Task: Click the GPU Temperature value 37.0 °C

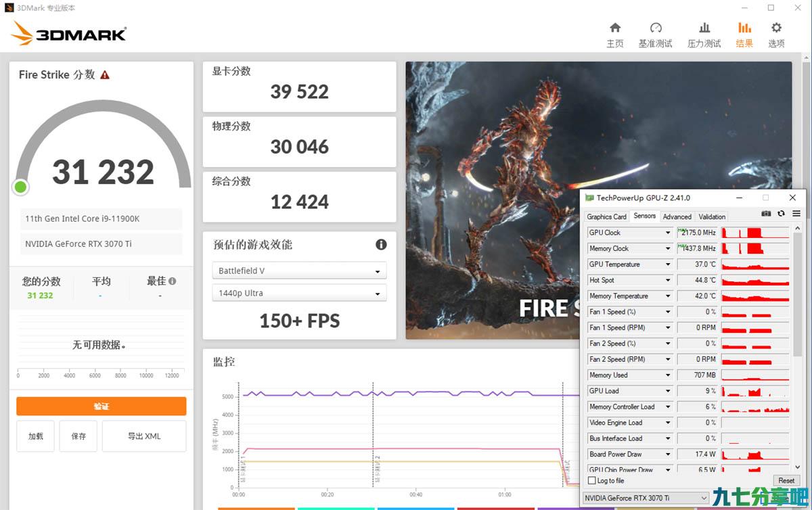Action: click(697, 264)
